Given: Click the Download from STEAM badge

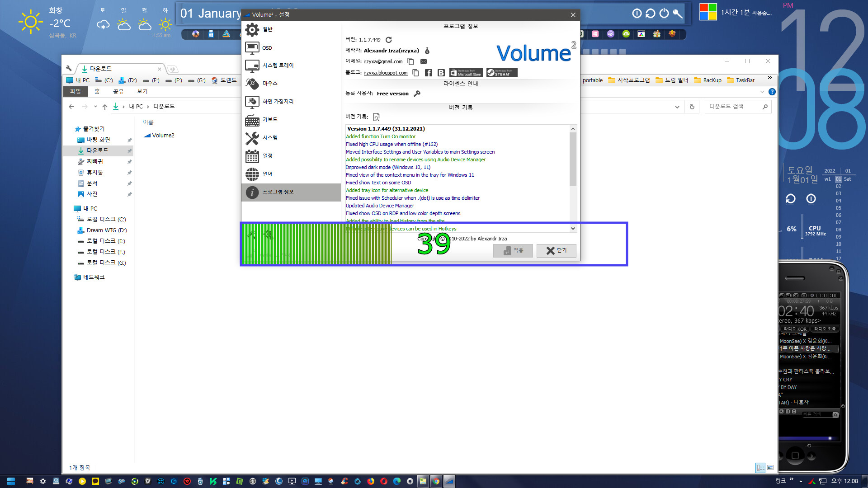Looking at the screenshot, I should click(502, 73).
